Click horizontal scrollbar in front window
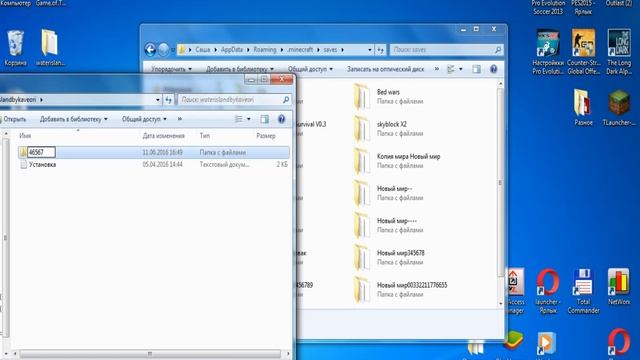The width and height of the screenshot is (640, 360). (x=150, y=353)
